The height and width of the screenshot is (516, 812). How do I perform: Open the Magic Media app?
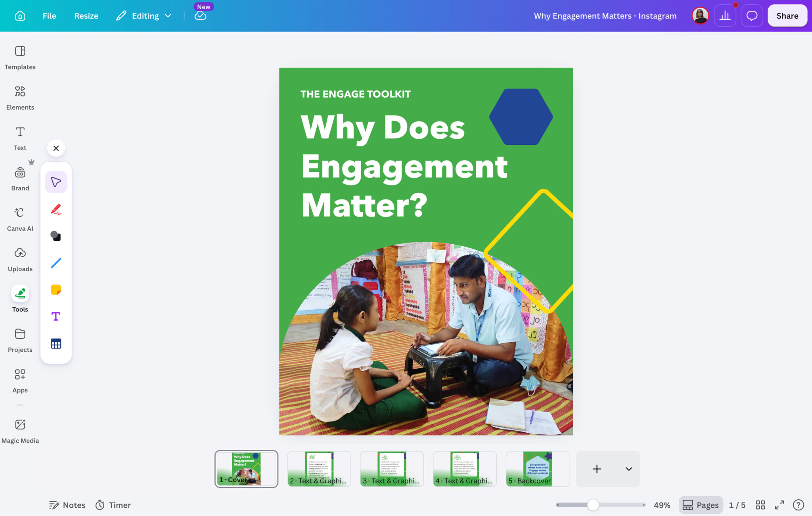(x=20, y=432)
